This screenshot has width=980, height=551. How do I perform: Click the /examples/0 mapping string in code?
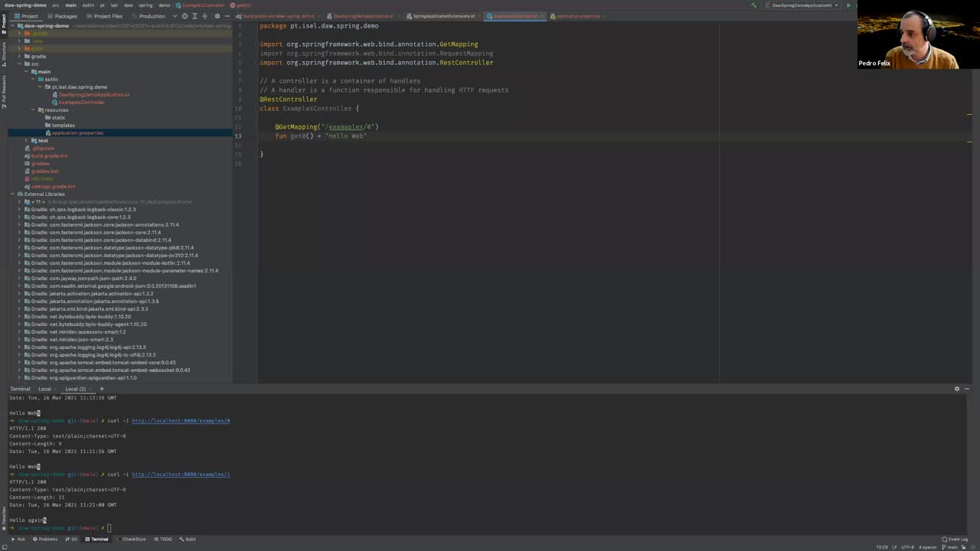tap(350, 127)
